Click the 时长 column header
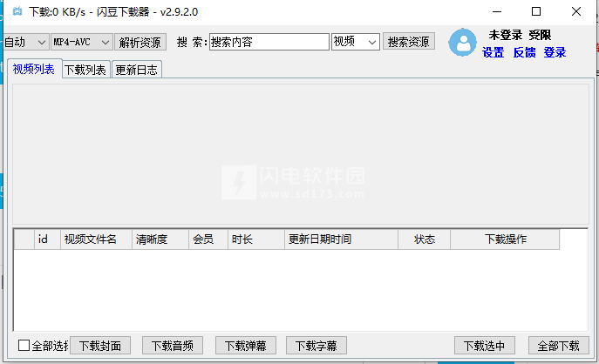599x364 pixels. click(x=256, y=239)
